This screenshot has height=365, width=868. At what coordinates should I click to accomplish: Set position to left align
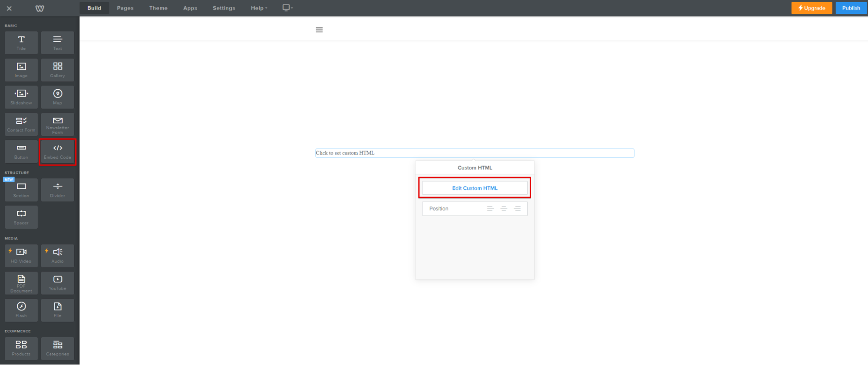490,209
